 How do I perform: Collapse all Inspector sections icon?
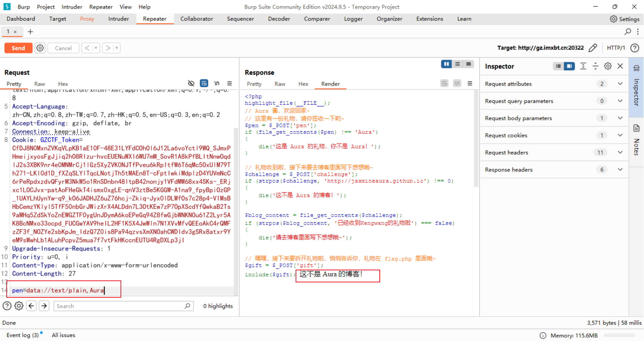[x=595, y=66]
